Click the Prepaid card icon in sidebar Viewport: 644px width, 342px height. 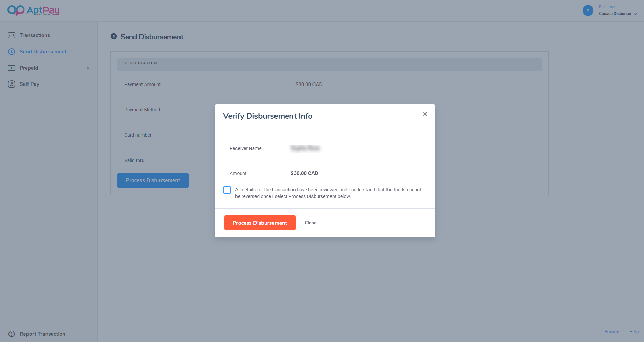click(x=12, y=68)
